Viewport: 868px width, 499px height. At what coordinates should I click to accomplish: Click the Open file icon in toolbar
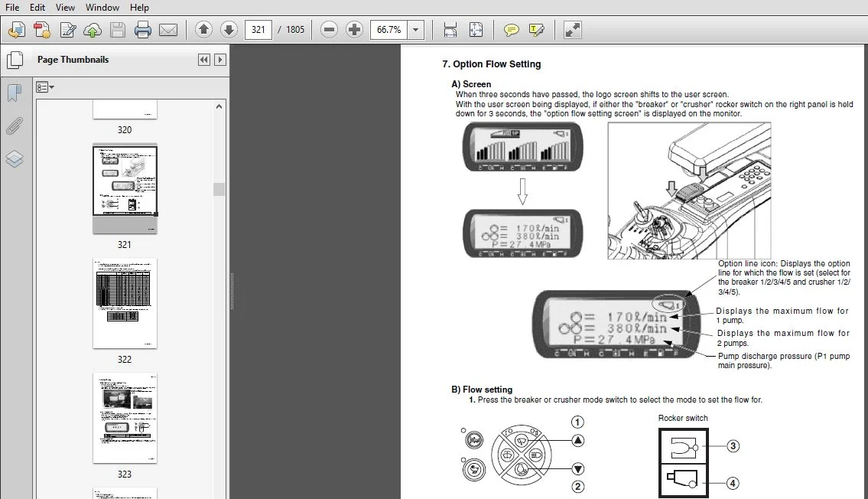coord(17,29)
